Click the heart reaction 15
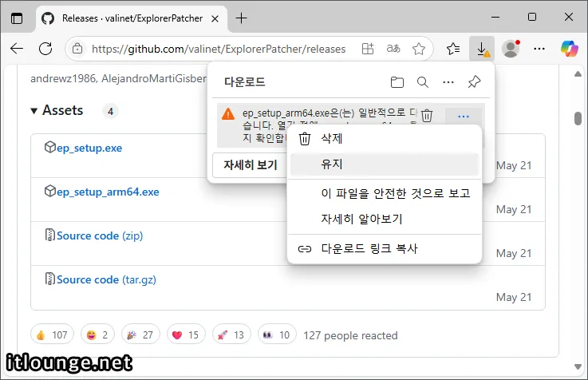588x380 pixels. pyautogui.click(x=186, y=334)
